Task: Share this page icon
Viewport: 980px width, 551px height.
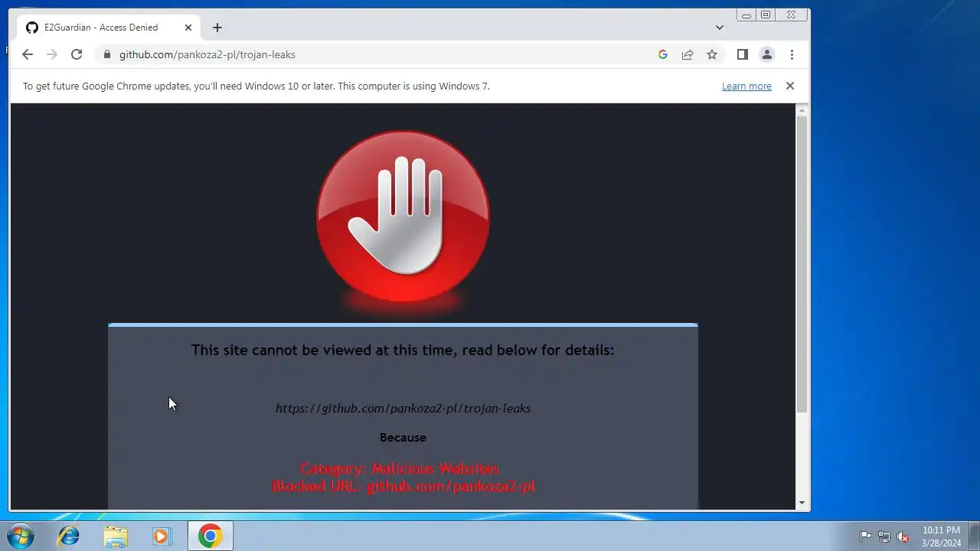Action: (x=688, y=54)
